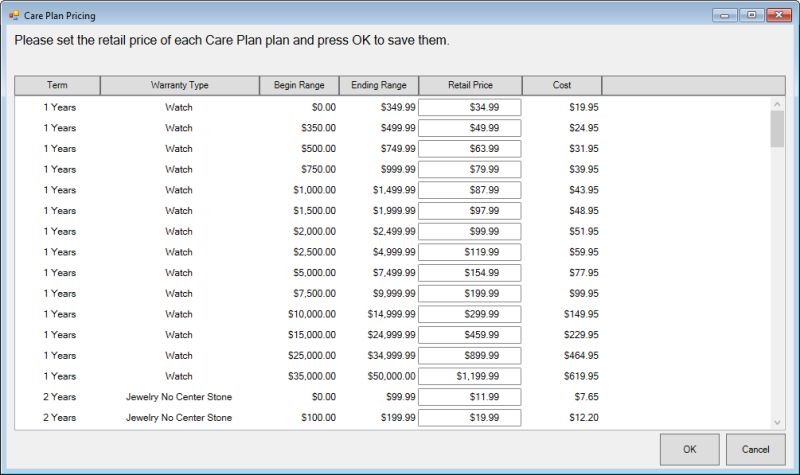Select the $24.95 cost cell

click(x=584, y=128)
